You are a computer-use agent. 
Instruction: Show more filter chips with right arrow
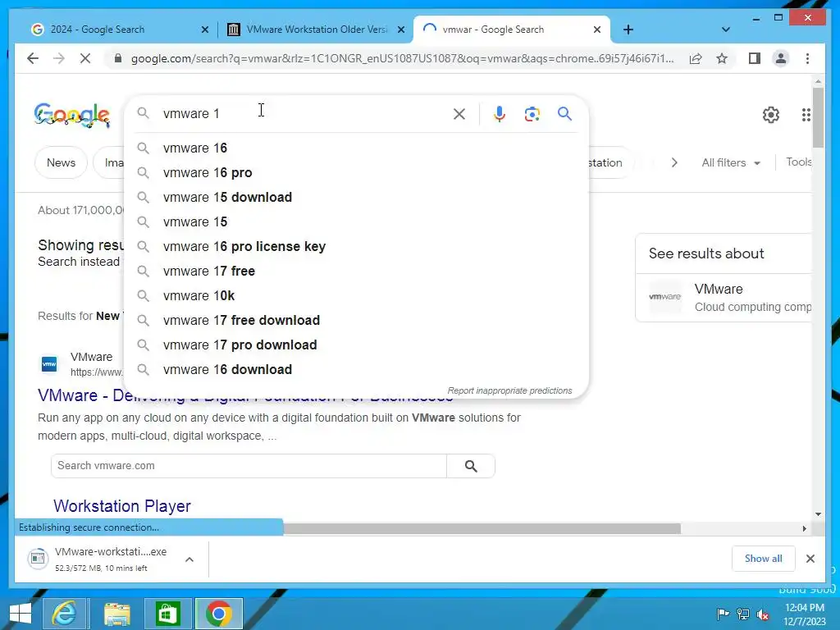click(674, 163)
